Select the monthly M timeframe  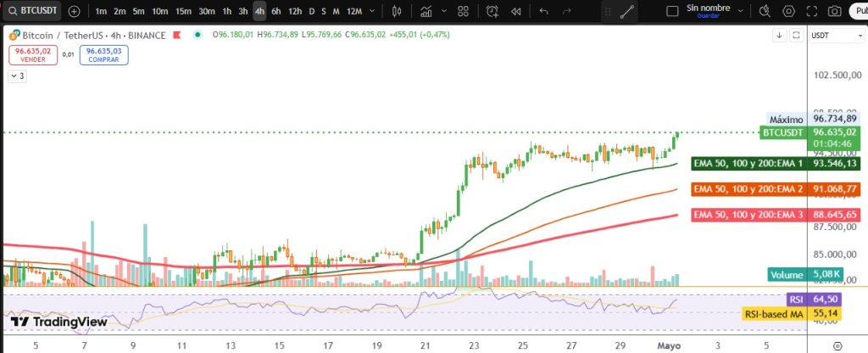pos(336,11)
